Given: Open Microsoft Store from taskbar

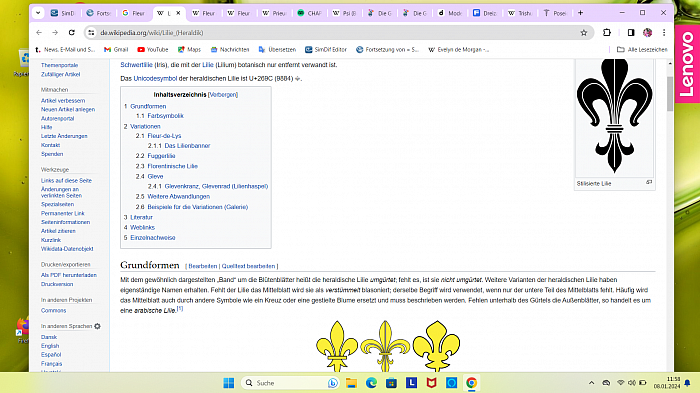Looking at the screenshot, I should pyautogui.click(x=392, y=383).
